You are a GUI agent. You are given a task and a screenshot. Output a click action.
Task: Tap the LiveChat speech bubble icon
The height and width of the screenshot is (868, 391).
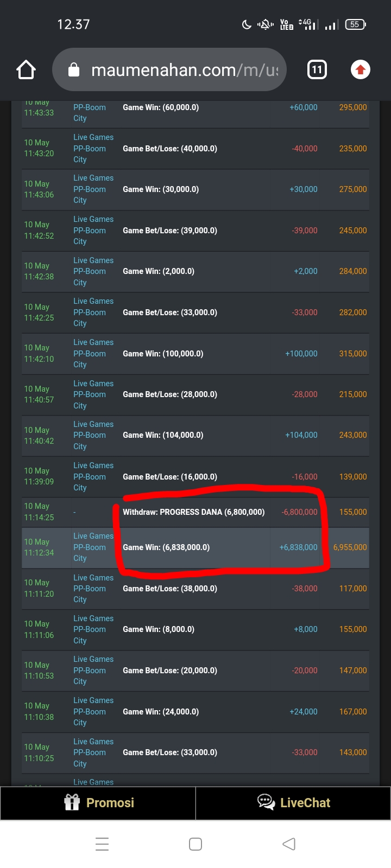266,802
